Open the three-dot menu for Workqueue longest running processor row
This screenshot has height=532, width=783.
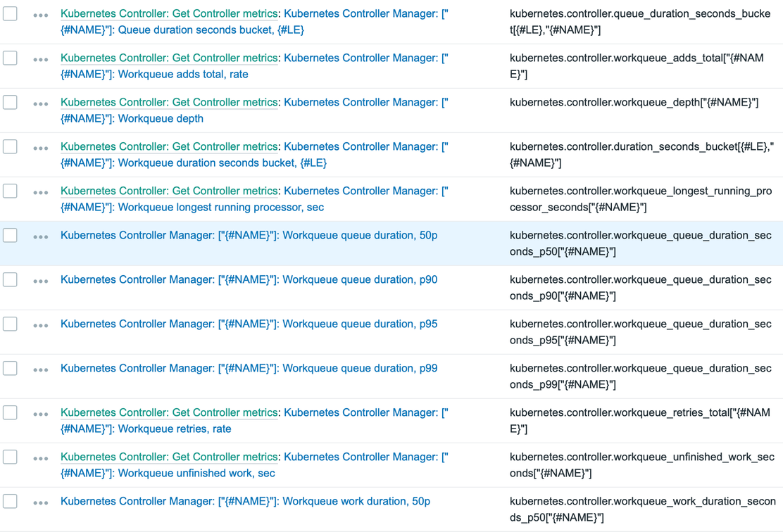[40, 193]
